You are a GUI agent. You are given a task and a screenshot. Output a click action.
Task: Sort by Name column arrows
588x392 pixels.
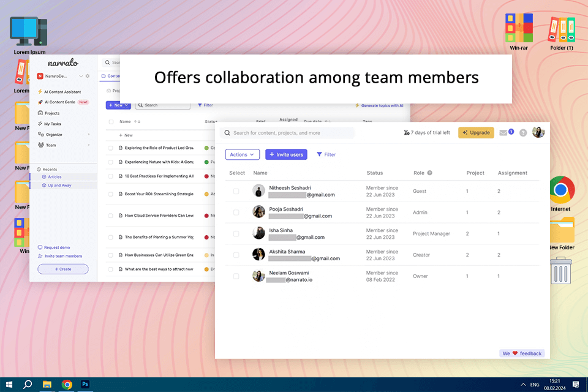[137, 121]
